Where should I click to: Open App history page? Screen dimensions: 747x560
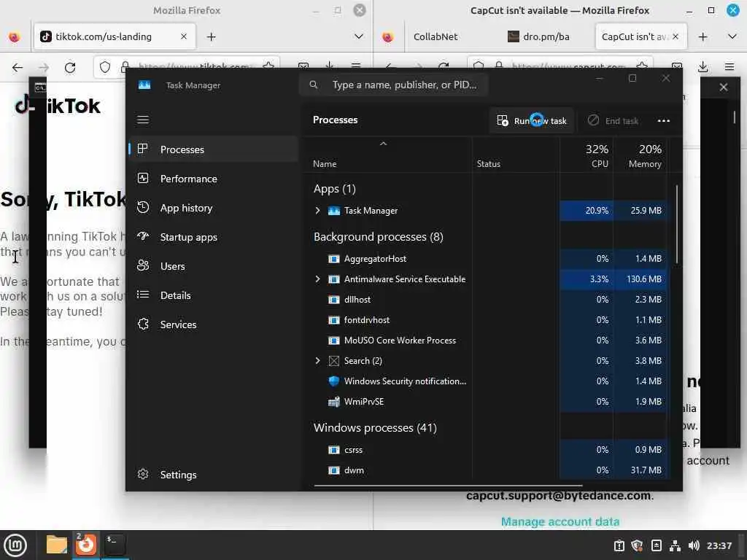pos(214,208)
